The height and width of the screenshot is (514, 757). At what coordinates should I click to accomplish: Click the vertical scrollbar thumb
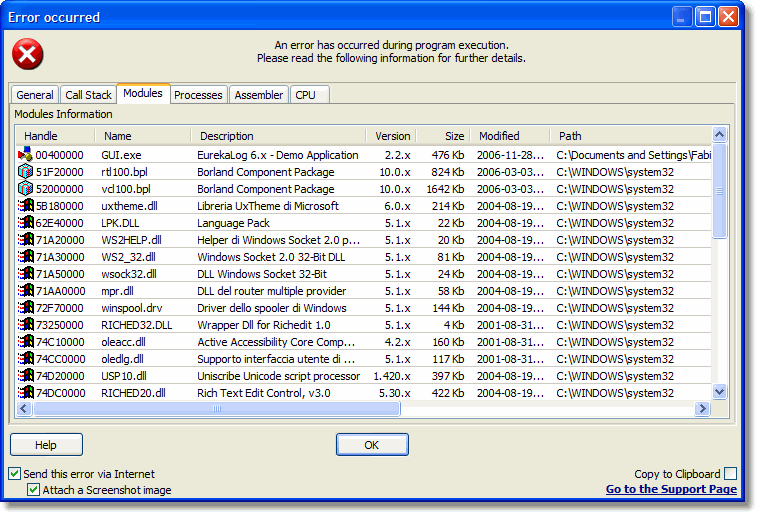pyautogui.click(x=719, y=191)
